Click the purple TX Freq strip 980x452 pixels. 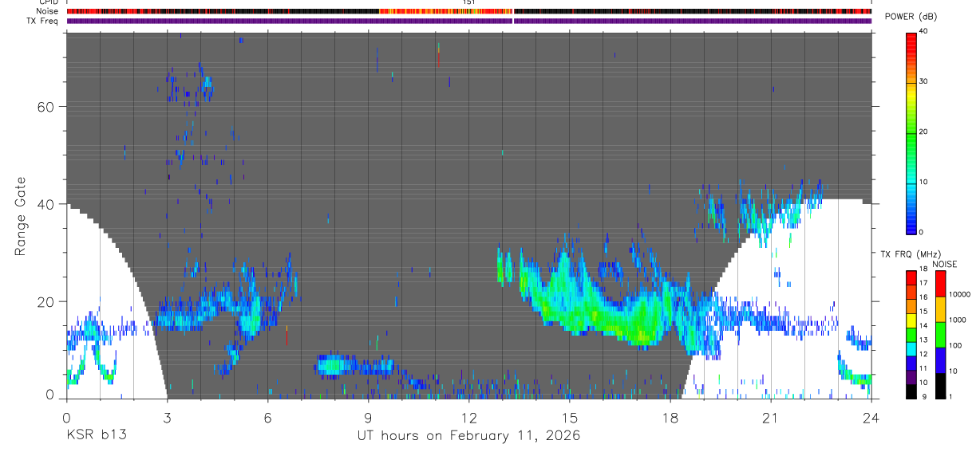click(468, 21)
